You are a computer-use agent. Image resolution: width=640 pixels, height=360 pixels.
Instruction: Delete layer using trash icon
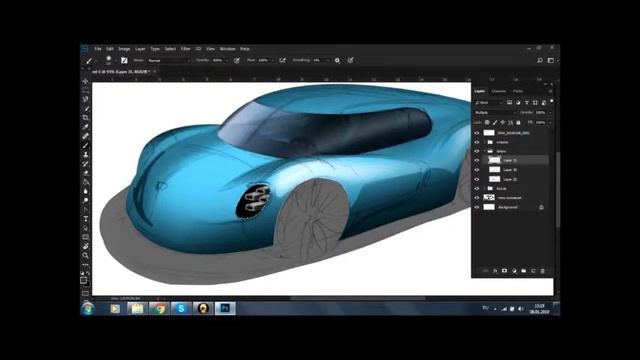(x=542, y=271)
